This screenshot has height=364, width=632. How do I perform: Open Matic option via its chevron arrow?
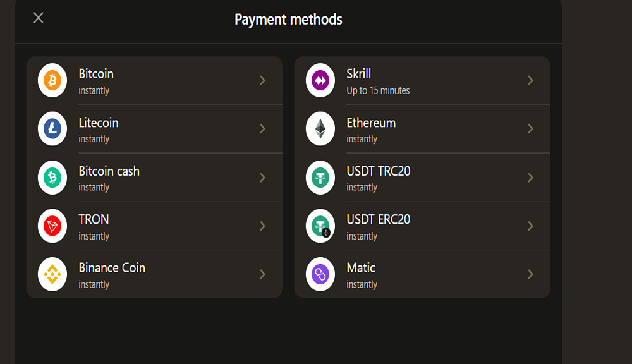click(x=531, y=274)
